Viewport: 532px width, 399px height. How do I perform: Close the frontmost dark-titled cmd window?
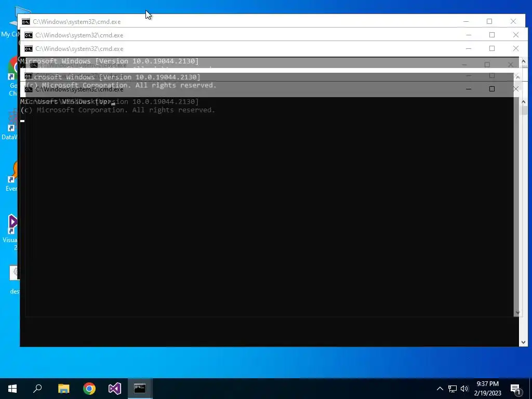tap(516, 89)
